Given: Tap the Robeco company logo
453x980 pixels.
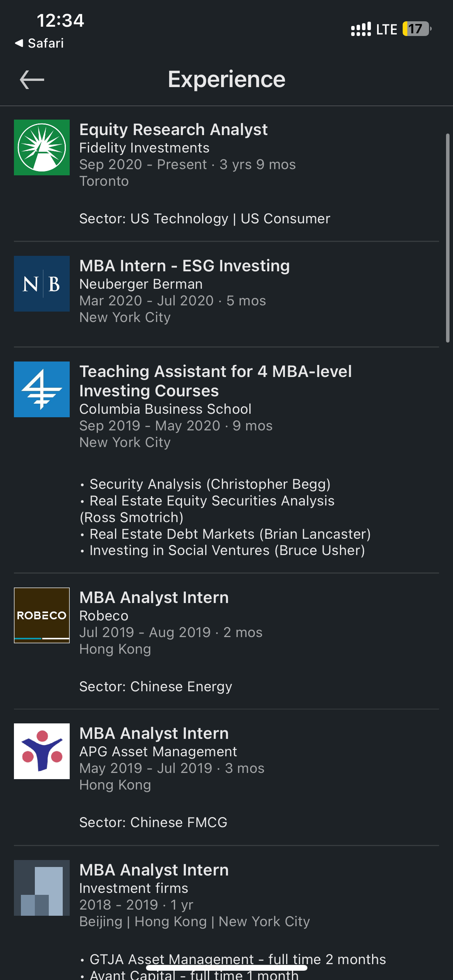Looking at the screenshot, I should click(42, 615).
